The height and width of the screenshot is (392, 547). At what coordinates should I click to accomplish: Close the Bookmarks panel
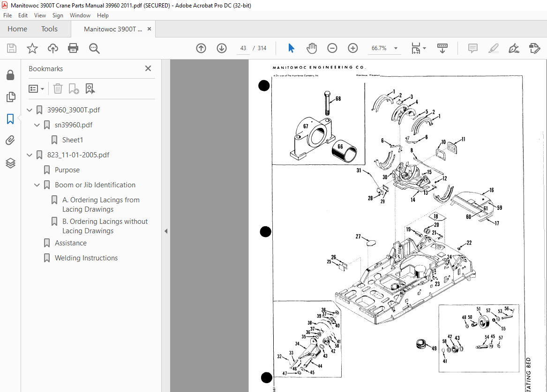point(148,68)
